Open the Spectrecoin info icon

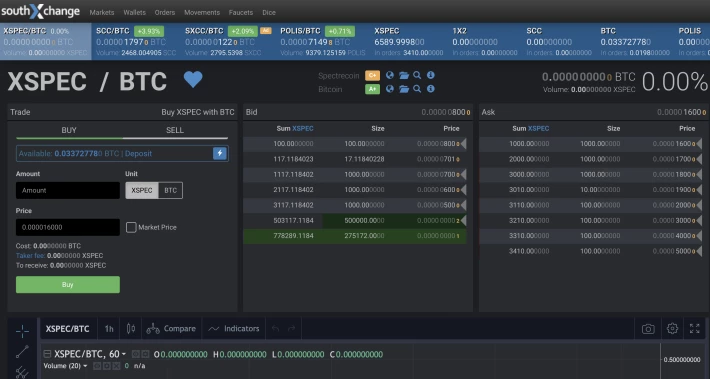click(431, 75)
